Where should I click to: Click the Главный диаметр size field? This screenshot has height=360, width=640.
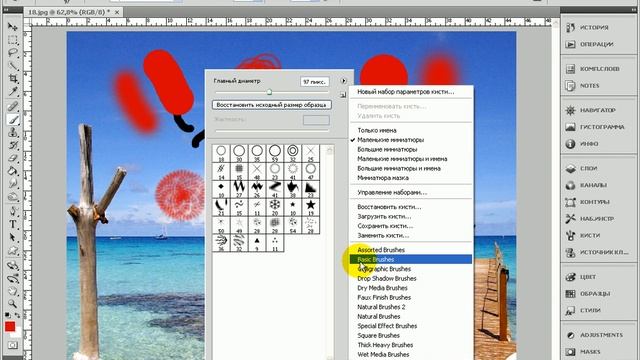(x=314, y=82)
